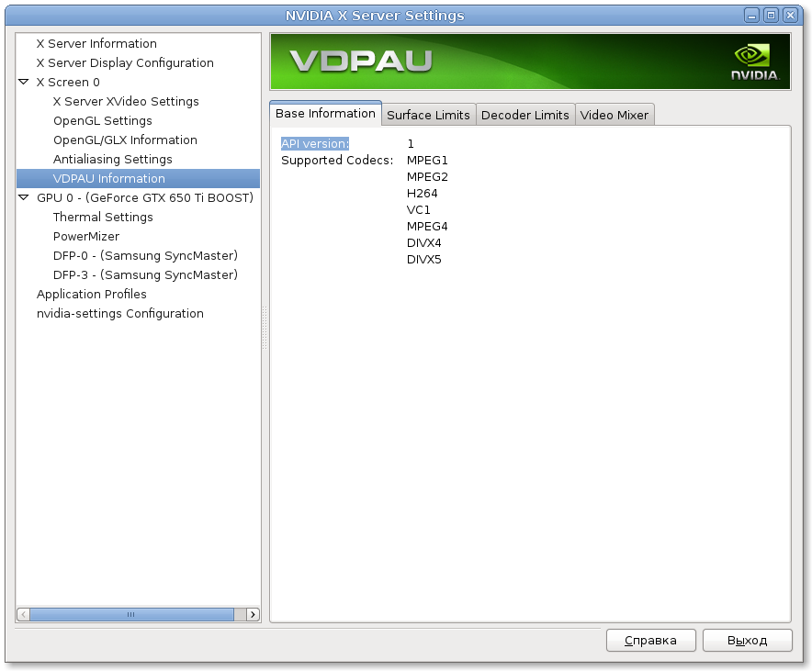Viewport: 812px width, 671px height.
Task: Open Application Profiles
Action: pyautogui.click(x=91, y=294)
